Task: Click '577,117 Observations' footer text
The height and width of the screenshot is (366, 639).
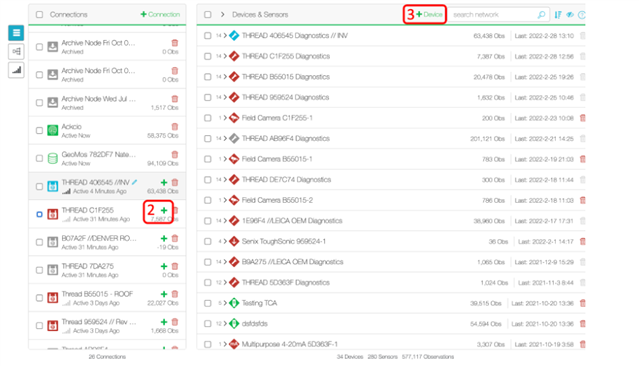Action: (428, 357)
